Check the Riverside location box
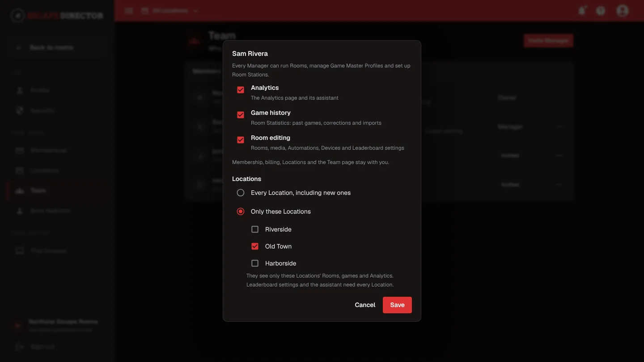The height and width of the screenshot is (362, 644). 255,229
